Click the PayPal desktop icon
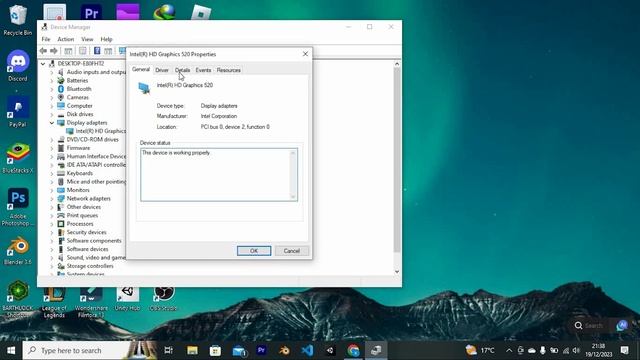640x360 pixels. 18,111
